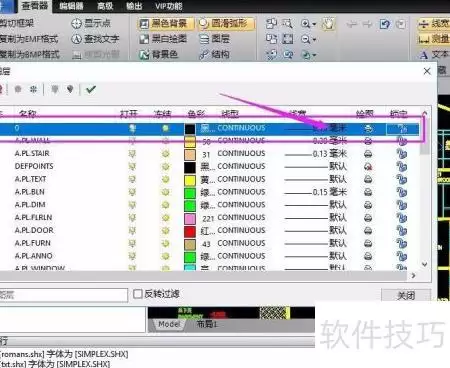This screenshot has height=368, width=450.
Task: Click the green checkmark in layer toolbar
Action: (x=91, y=89)
